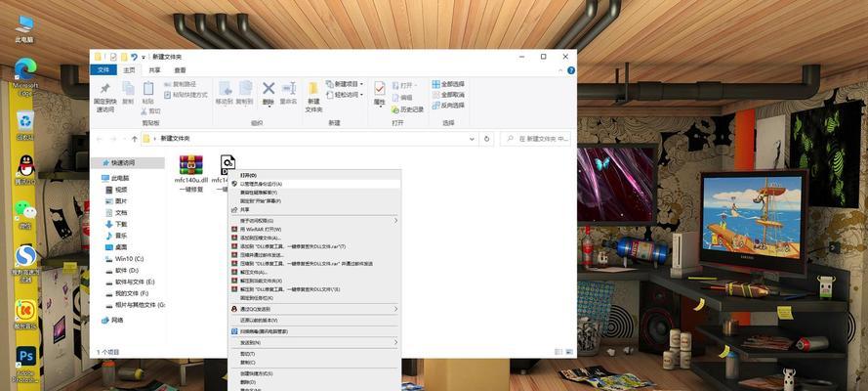The width and height of the screenshot is (868, 391).
Task: Click the Move to (移动到) ribbon icon
Action: click(225, 93)
